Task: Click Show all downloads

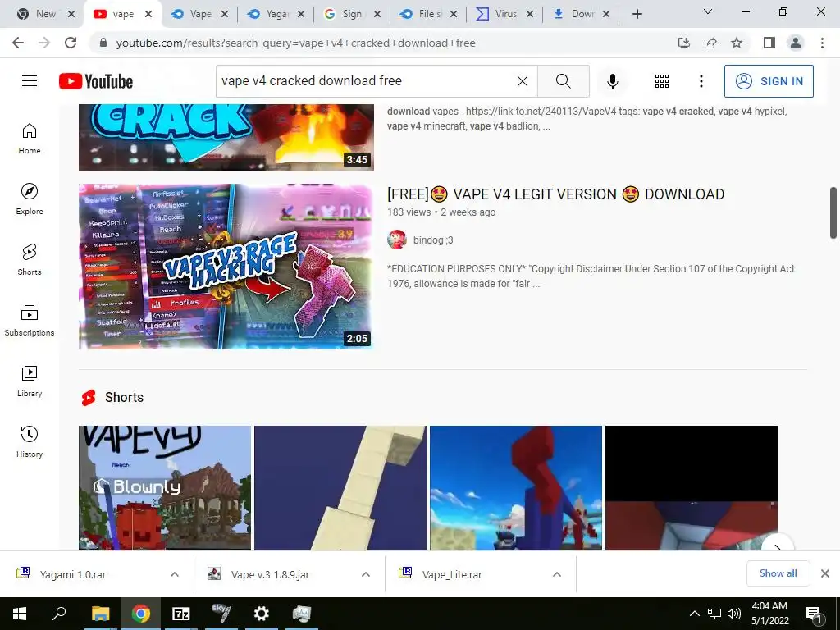Action: click(x=778, y=573)
